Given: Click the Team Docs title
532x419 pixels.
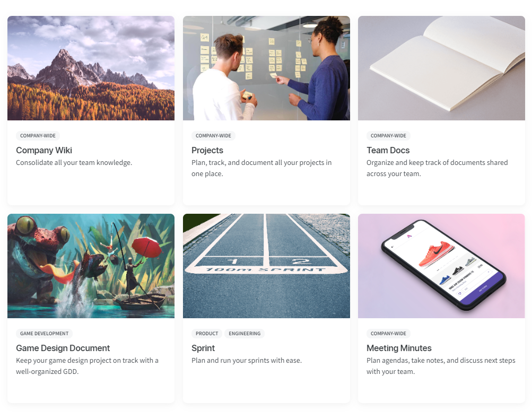Looking at the screenshot, I should (x=388, y=150).
